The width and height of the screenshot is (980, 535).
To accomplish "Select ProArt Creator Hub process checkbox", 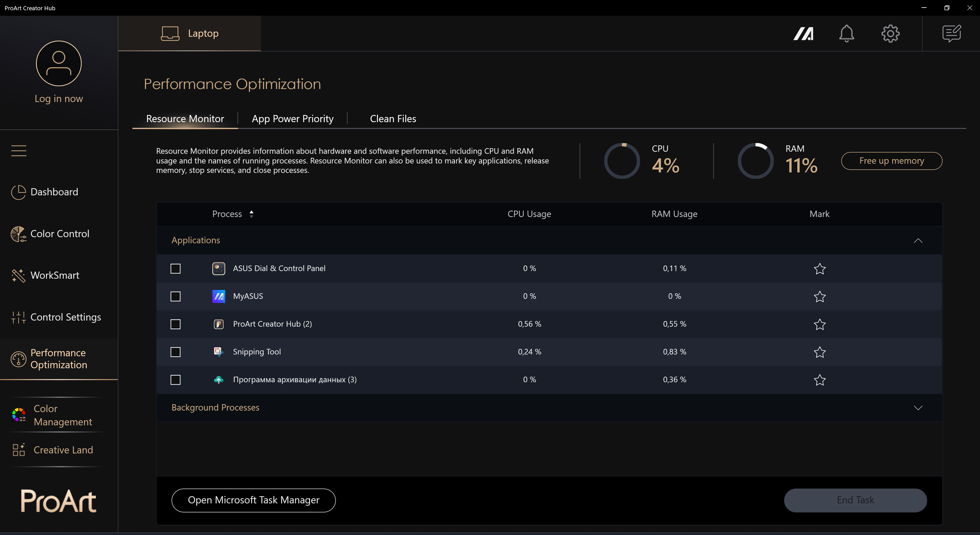I will (x=175, y=324).
